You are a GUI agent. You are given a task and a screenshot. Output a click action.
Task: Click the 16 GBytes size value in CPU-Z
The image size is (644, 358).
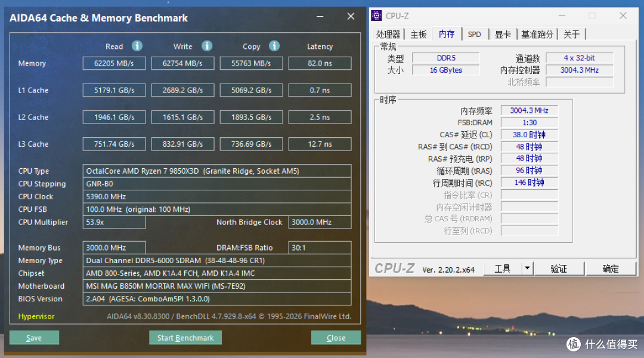click(x=446, y=70)
